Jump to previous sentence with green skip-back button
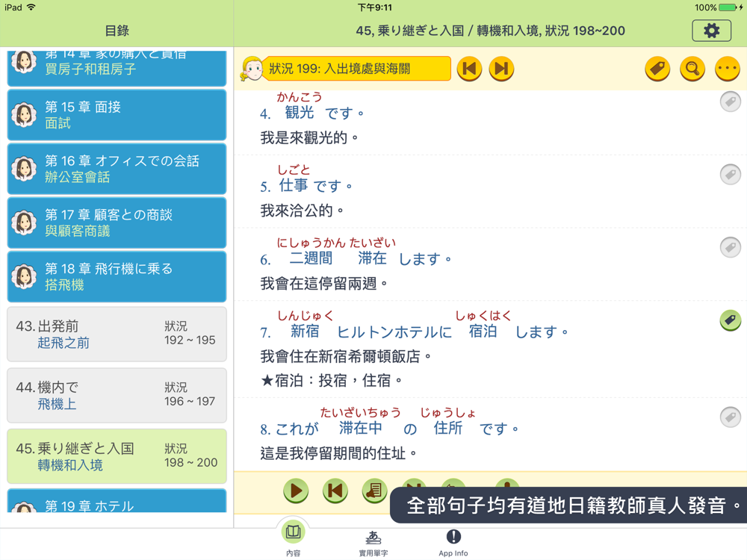 (335, 491)
